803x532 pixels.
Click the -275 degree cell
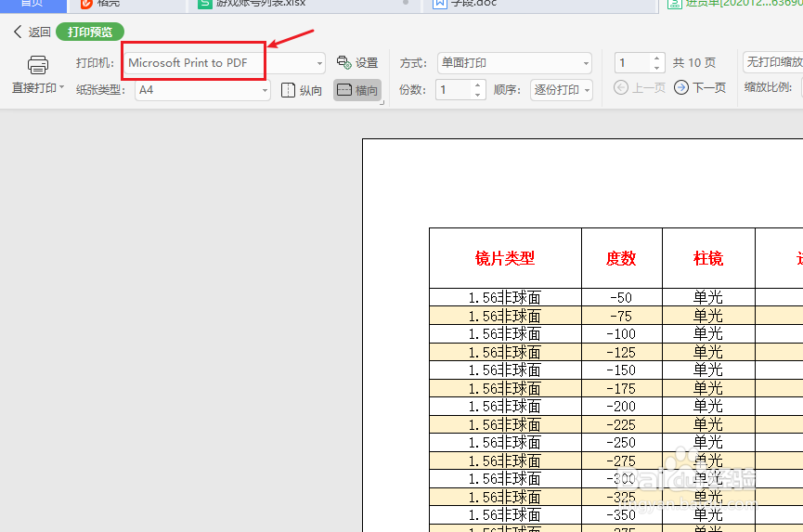pyautogui.click(x=621, y=461)
